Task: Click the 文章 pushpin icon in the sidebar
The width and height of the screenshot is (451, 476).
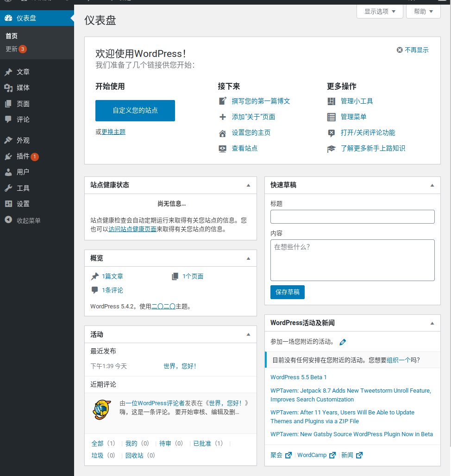Action: (8, 72)
